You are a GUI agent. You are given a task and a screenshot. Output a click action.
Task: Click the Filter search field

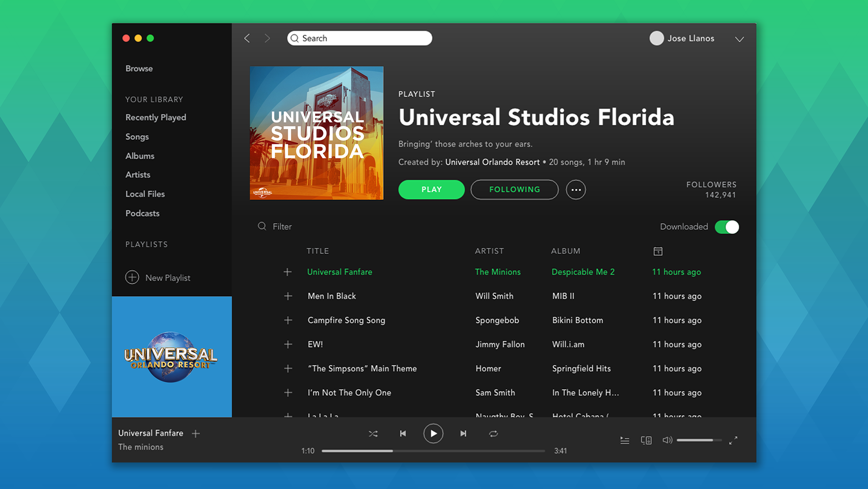275,226
